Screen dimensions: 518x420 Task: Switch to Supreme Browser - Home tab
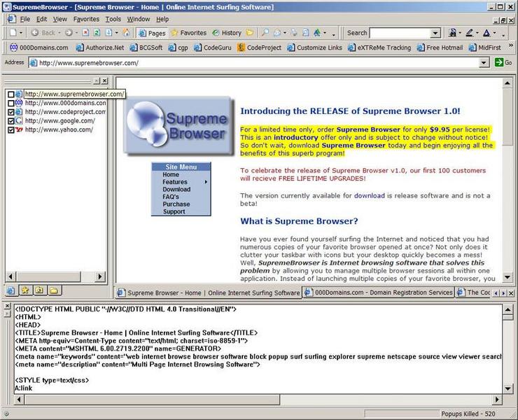click(209, 293)
